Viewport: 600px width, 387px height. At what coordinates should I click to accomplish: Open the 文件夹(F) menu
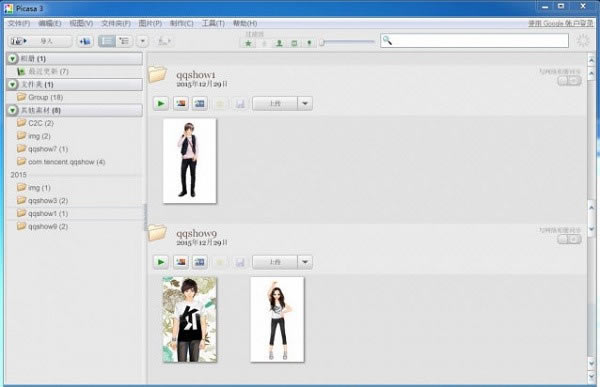[x=116, y=23]
